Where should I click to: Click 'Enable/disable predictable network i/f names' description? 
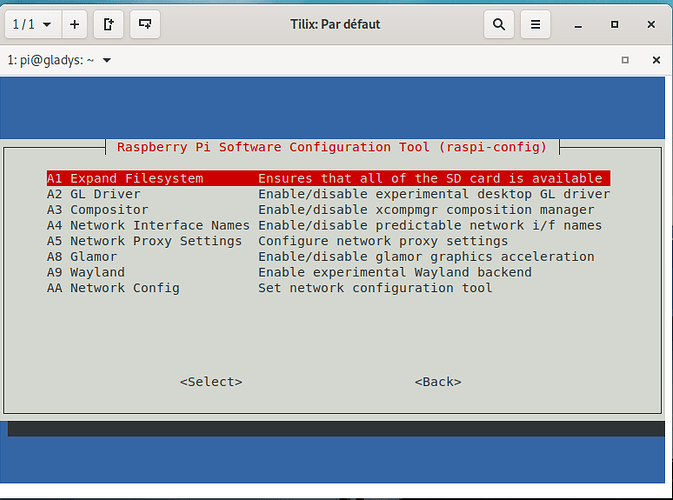430,225
